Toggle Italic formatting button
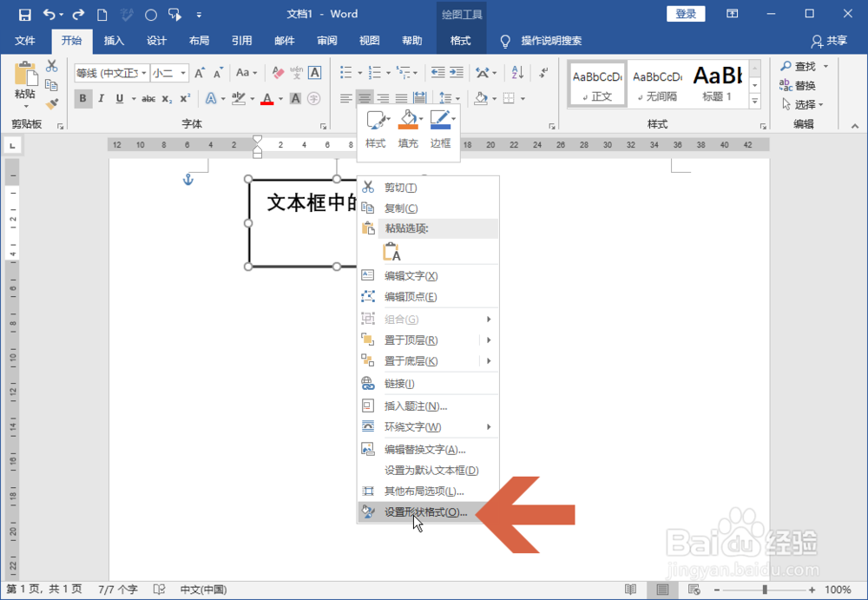Image resolution: width=868 pixels, height=600 pixels. pos(101,99)
